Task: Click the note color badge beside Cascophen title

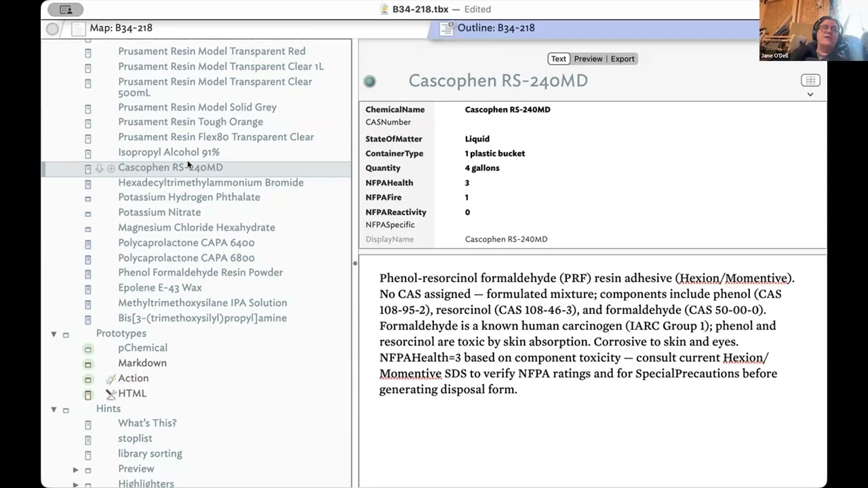Action: tap(370, 81)
